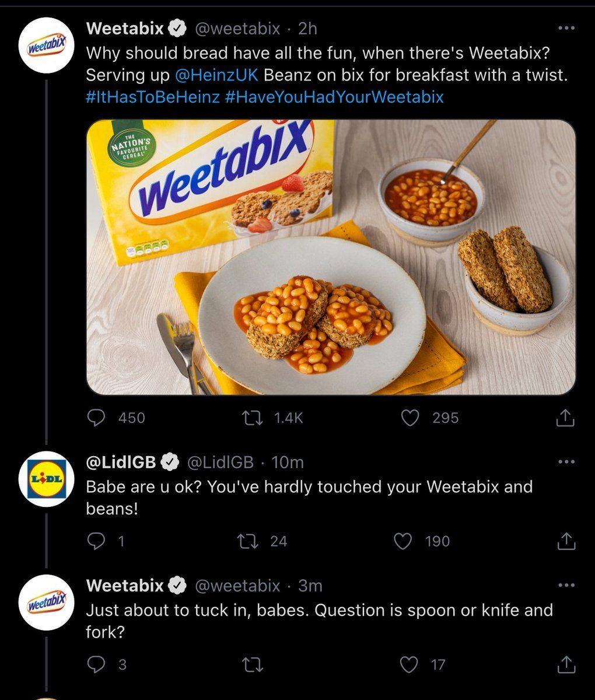Like the original Weetabix tweet
Image resolution: width=595 pixels, height=700 pixels.
411,418
